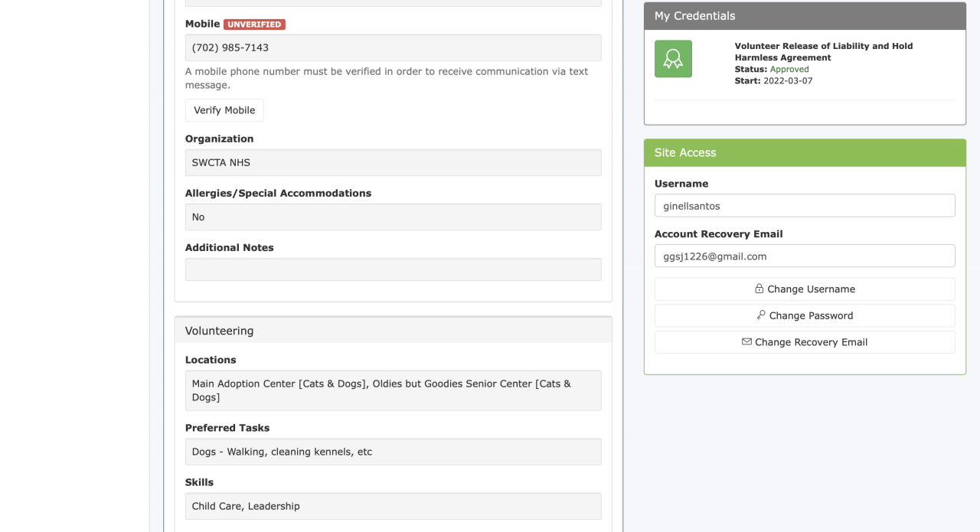Click the Locations field
980x532 pixels.
393,390
